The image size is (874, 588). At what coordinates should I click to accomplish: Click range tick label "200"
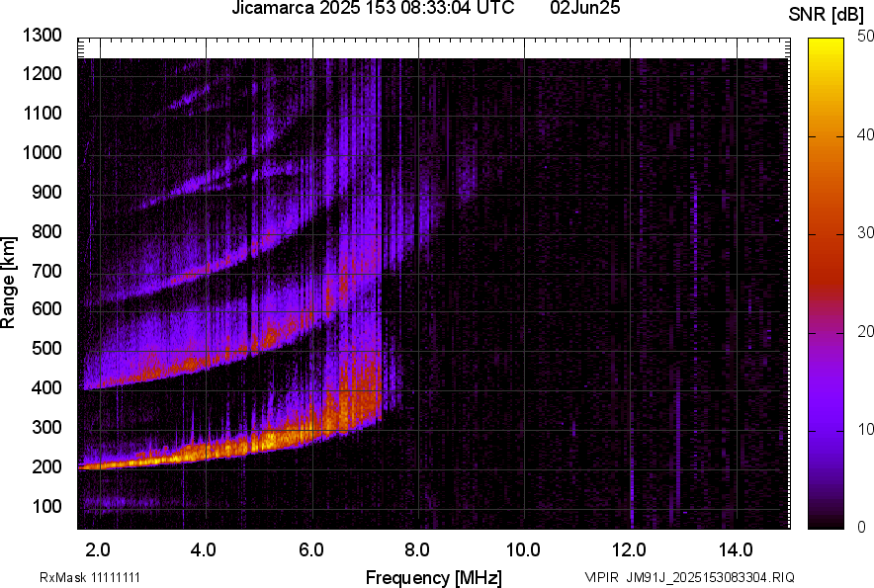pos(46,466)
